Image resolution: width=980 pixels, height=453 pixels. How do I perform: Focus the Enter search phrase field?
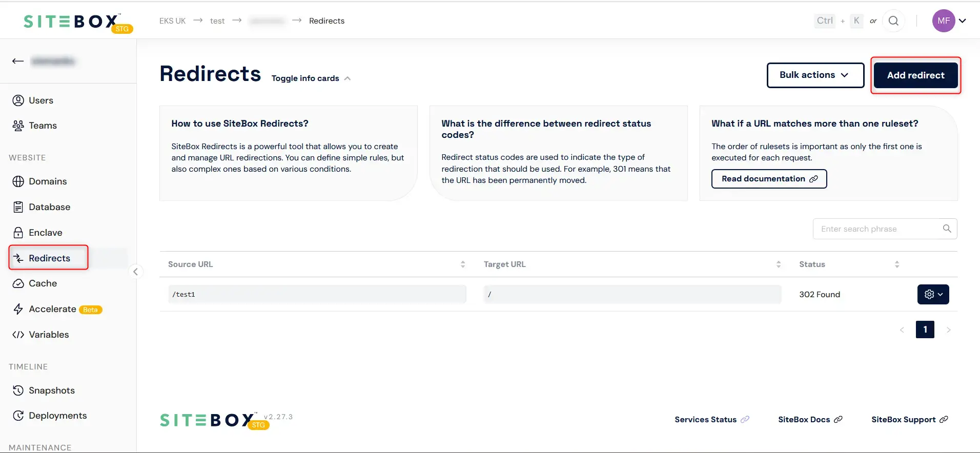tap(885, 229)
